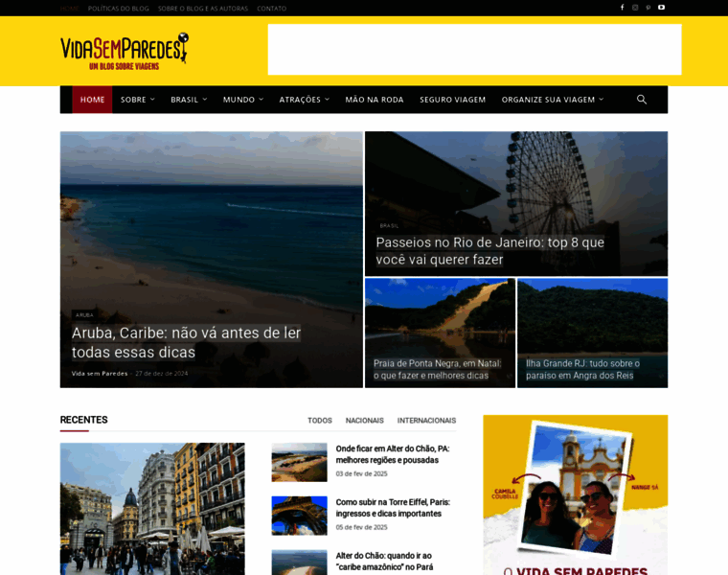Viewport: 728px width, 575px height.
Task: Open the Brasil menu label
Action: [184, 100]
